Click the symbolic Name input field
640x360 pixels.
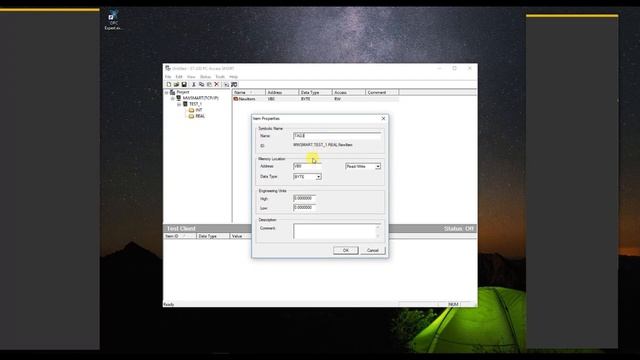[x=337, y=136]
